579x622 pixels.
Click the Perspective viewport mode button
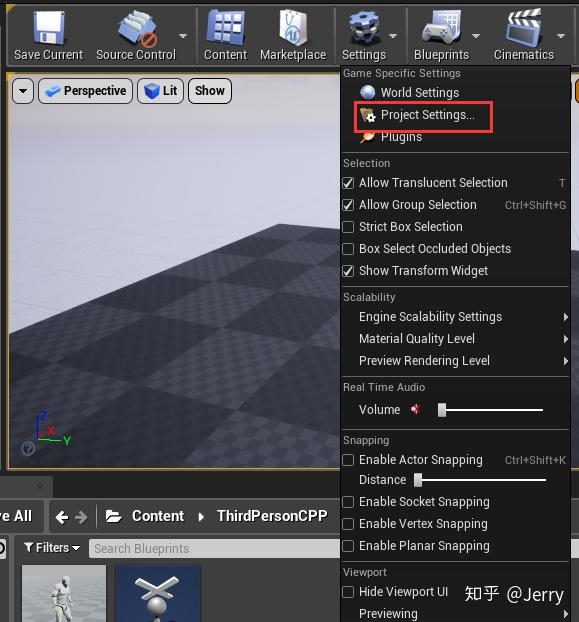pos(86,91)
